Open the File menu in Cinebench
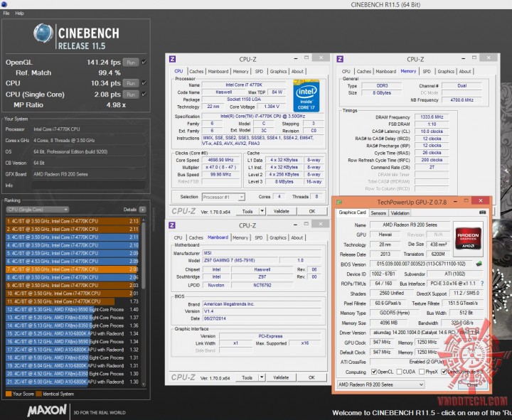The image size is (512, 420). (x=6, y=14)
